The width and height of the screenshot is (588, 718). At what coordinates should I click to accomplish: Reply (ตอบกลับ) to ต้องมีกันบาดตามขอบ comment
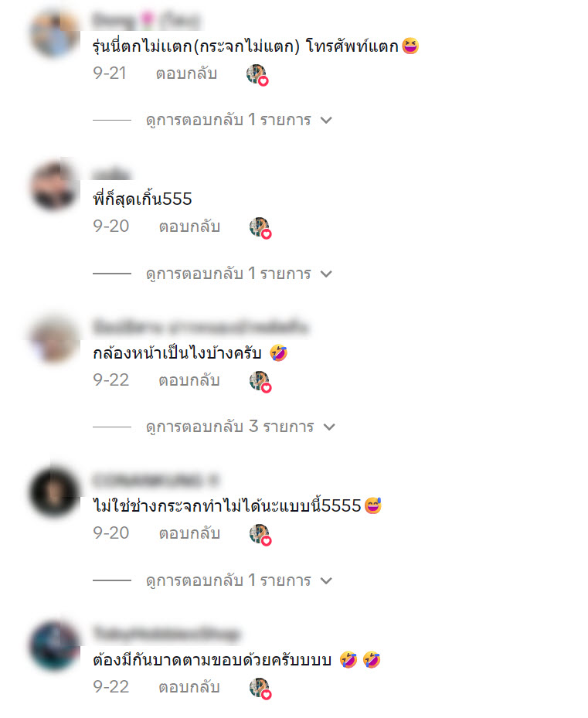click(x=189, y=687)
